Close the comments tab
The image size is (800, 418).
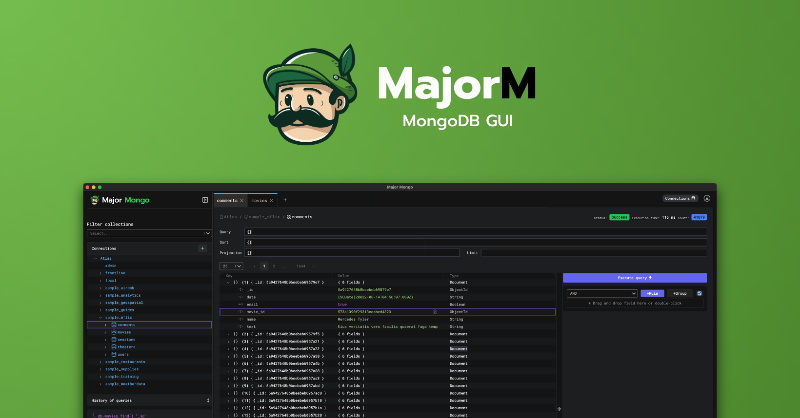click(242, 201)
